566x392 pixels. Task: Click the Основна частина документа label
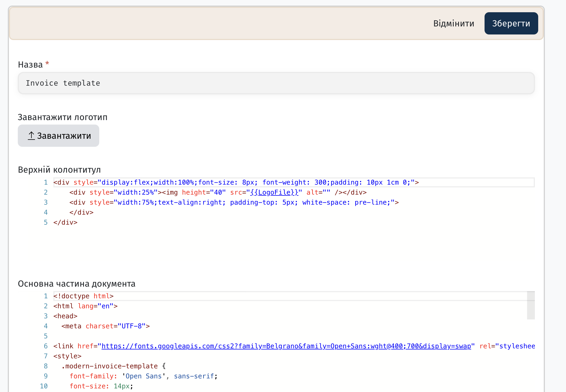pyautogui.click(x=76, y=284)
